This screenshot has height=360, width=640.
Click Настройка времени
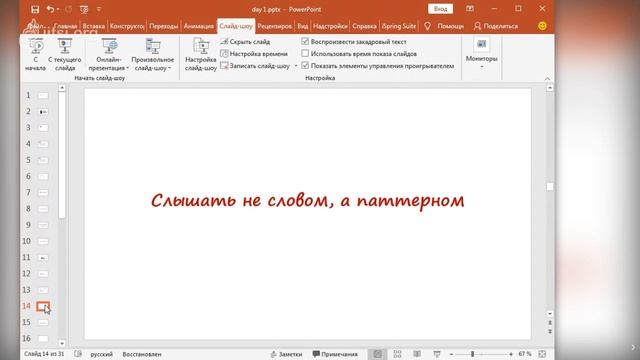coord(254,53)
